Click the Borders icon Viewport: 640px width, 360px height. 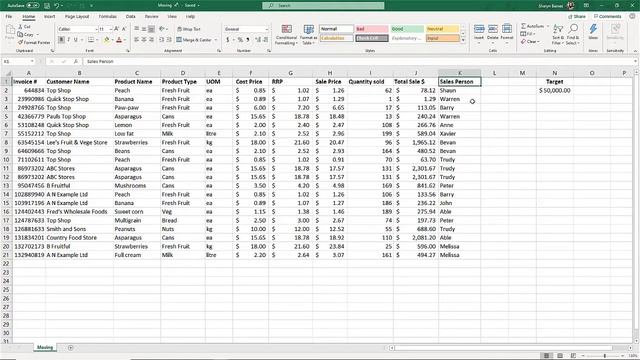point(91,40)
